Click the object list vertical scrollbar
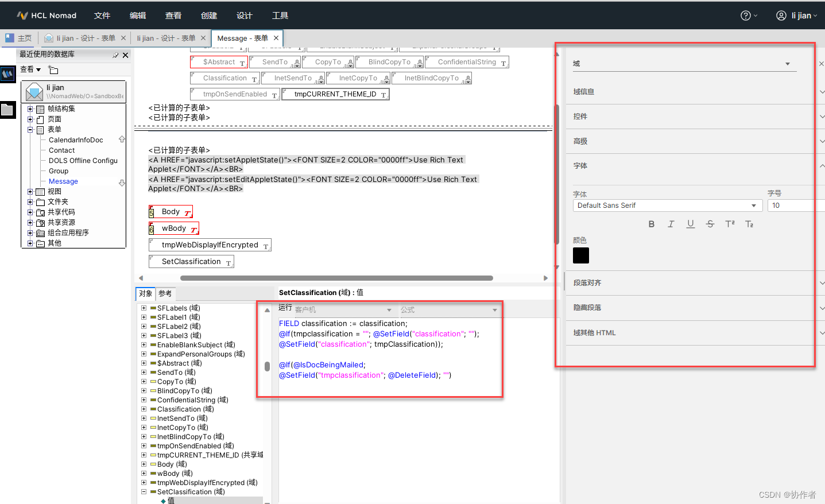This screenshot has height=504, width=825. click(267, 366)
